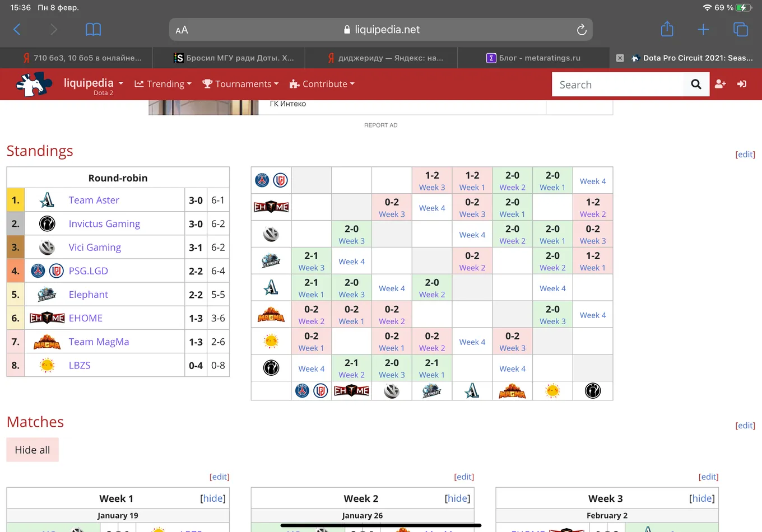Click the edit link beside Matches heading
Viewport: 762px width, 532px height.
click(745, 426)
